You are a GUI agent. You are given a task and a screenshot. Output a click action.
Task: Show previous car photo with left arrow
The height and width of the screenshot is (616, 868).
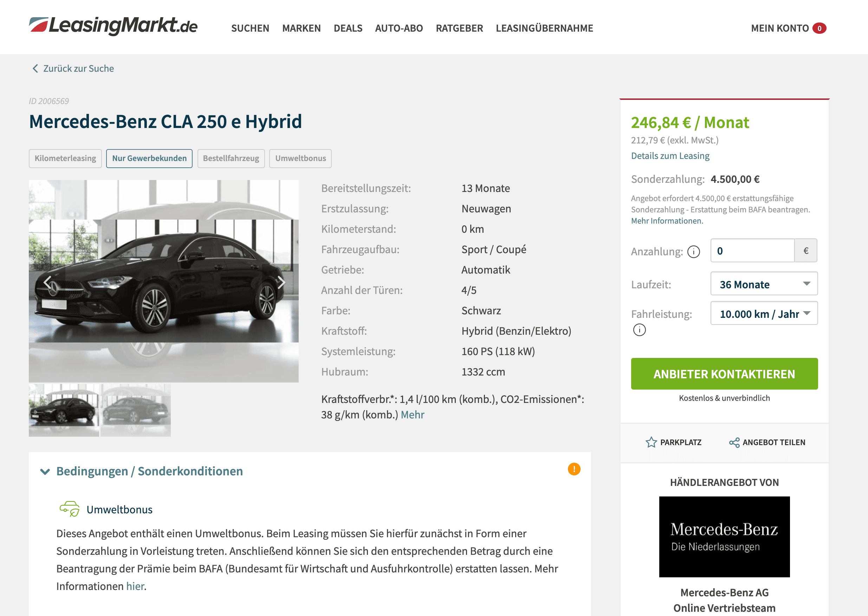pos(47,282)
